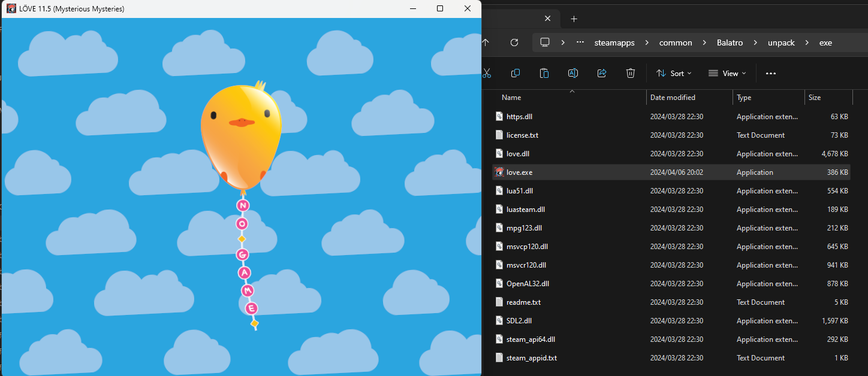Click the LÖVE 11.5 window title bar text

pyautogui.click(x=72, y=8)
